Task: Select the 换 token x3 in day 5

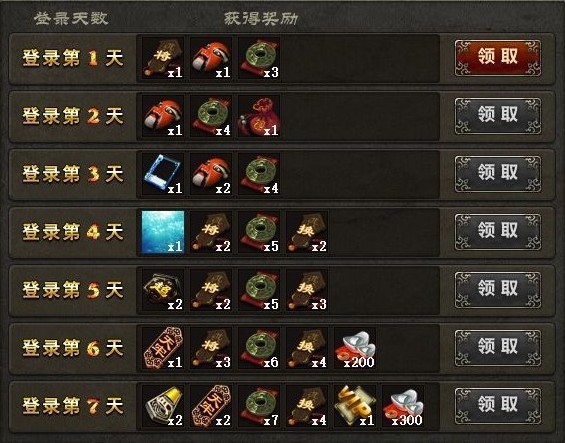Action: pyautogui.click(x=307, y=290)
